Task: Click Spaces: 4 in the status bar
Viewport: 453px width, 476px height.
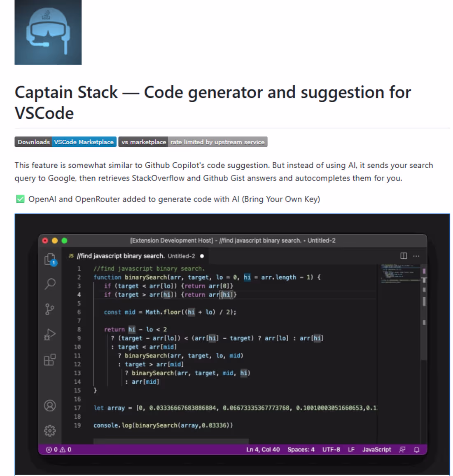Action: coord(301,450)
